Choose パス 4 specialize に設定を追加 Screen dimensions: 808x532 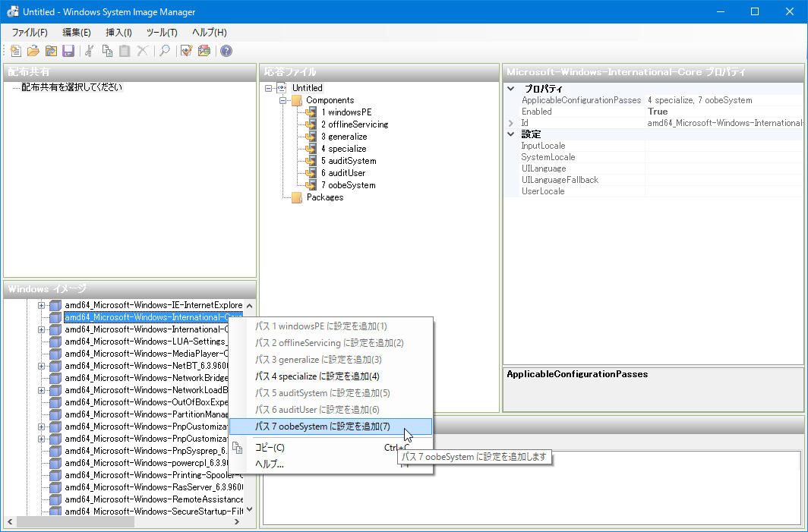click(x=330, y=376)
